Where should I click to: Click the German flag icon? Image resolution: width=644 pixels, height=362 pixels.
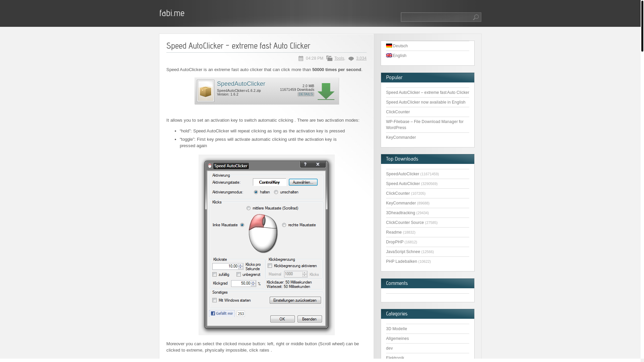389,46
